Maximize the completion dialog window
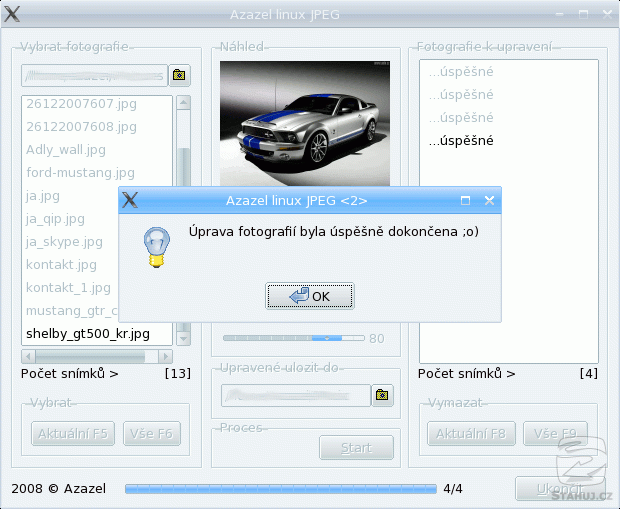 click(465, 200)
